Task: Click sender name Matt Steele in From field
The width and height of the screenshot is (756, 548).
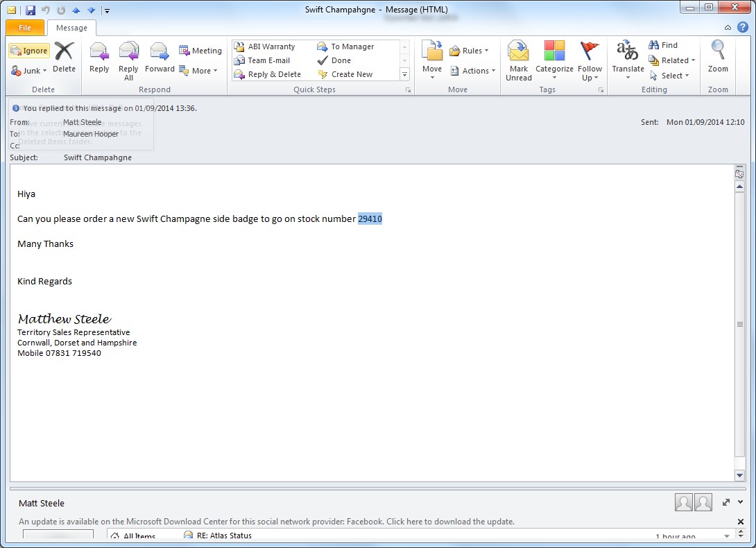Action: point(82,122)
